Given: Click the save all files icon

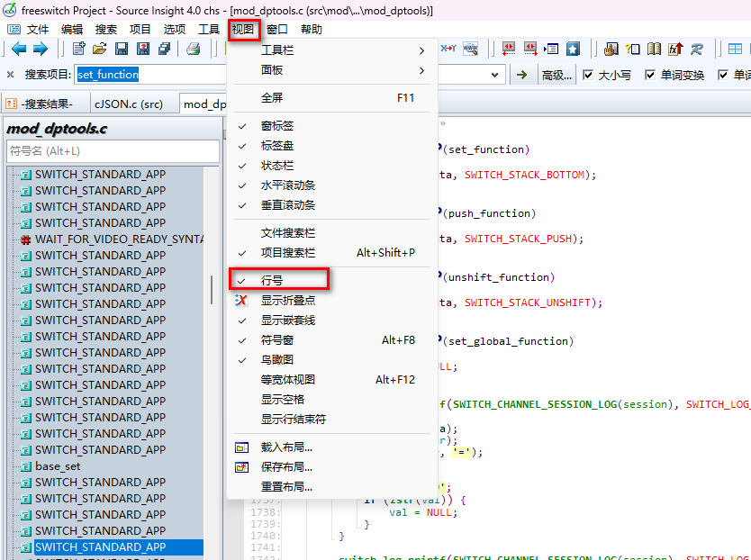Looking at the screenshot, I should point(162,49).
